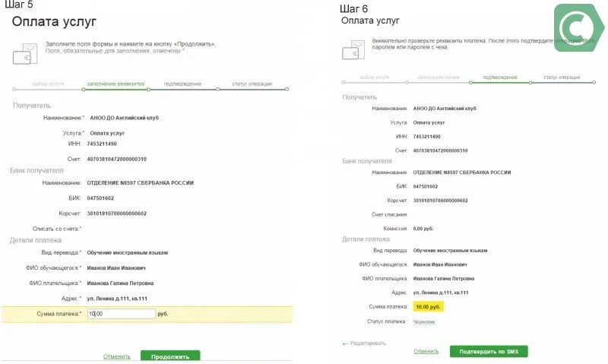Image resolution: width=608 pixels, height=364 pixels.
Task: Select the статус операции step in Step 6
Action: pyautogui.click(x=562, y=78)
